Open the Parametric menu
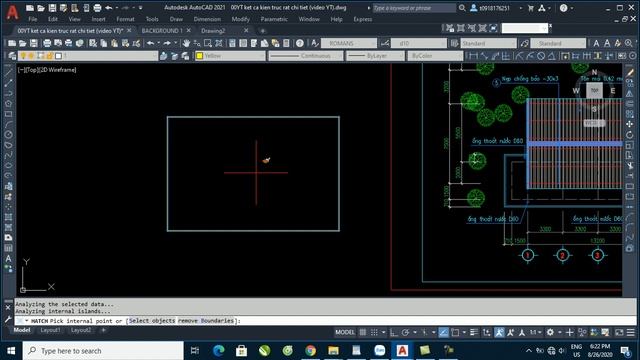 [274, 19]
